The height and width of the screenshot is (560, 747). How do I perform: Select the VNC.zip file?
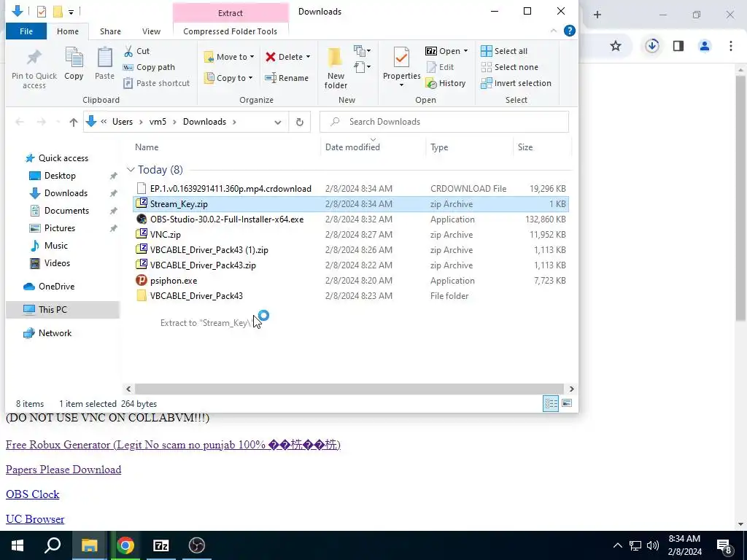pos(350,234)
